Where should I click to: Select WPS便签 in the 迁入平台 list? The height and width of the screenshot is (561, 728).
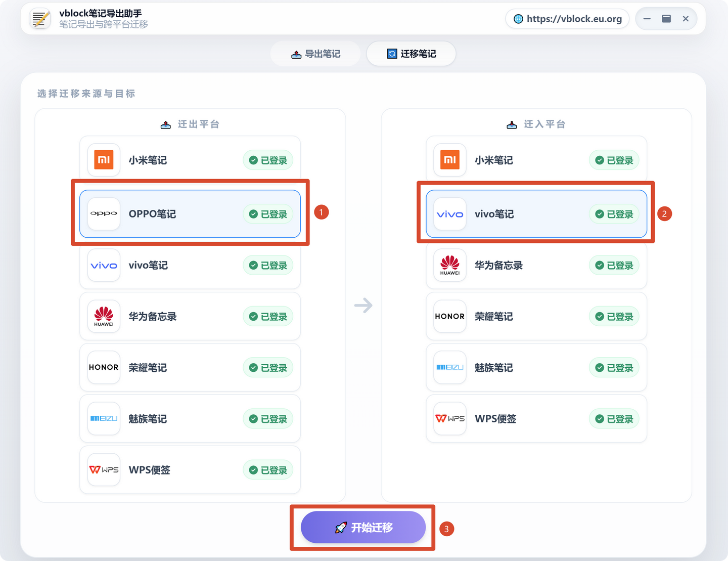536,418
